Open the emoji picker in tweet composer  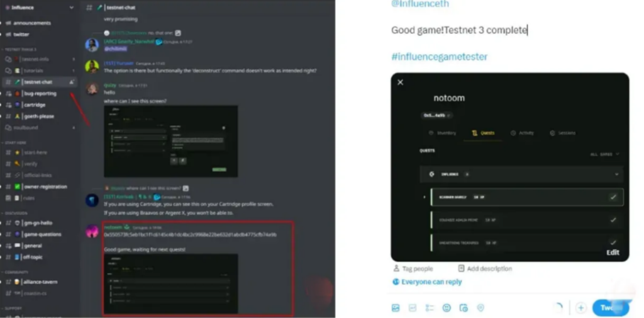pyautogui.click(x=447, y=308)
